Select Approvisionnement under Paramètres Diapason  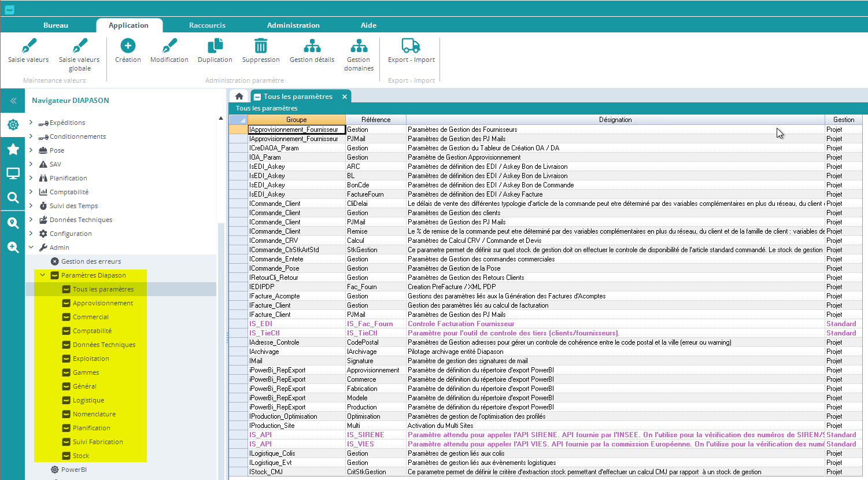pos(102,303)
